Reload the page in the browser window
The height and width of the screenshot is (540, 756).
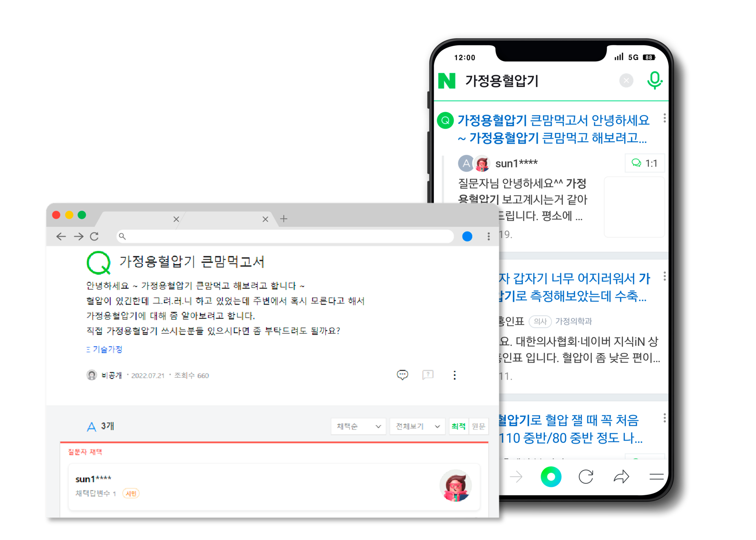click(94, 236)
